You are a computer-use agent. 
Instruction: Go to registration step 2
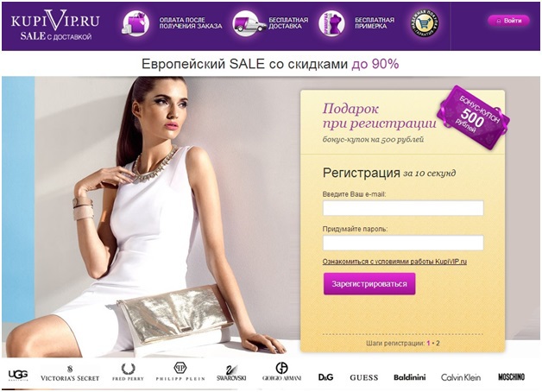click(x=438, y=344)
